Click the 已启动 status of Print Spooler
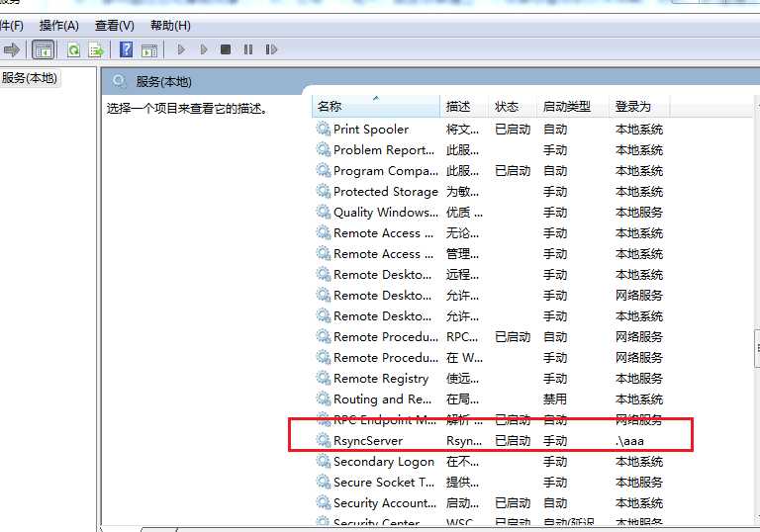This screenshot has width=760, height=532. (513, 130)
